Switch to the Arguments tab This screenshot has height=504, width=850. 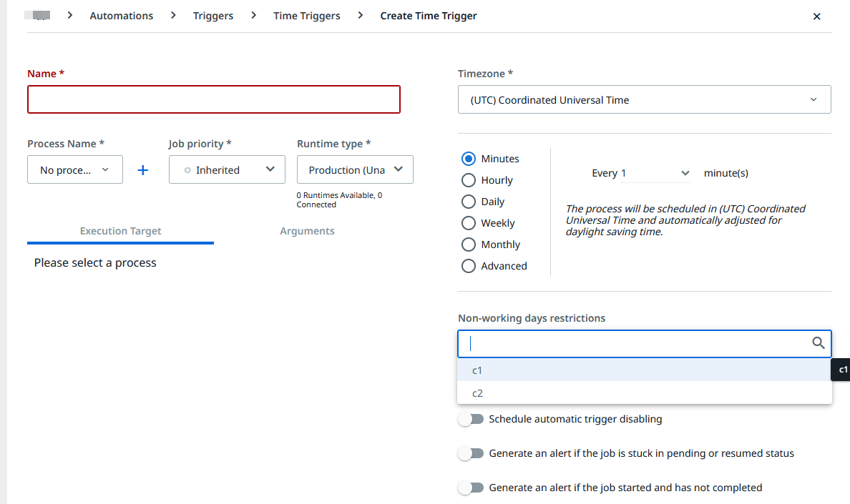tap(307, 231)
